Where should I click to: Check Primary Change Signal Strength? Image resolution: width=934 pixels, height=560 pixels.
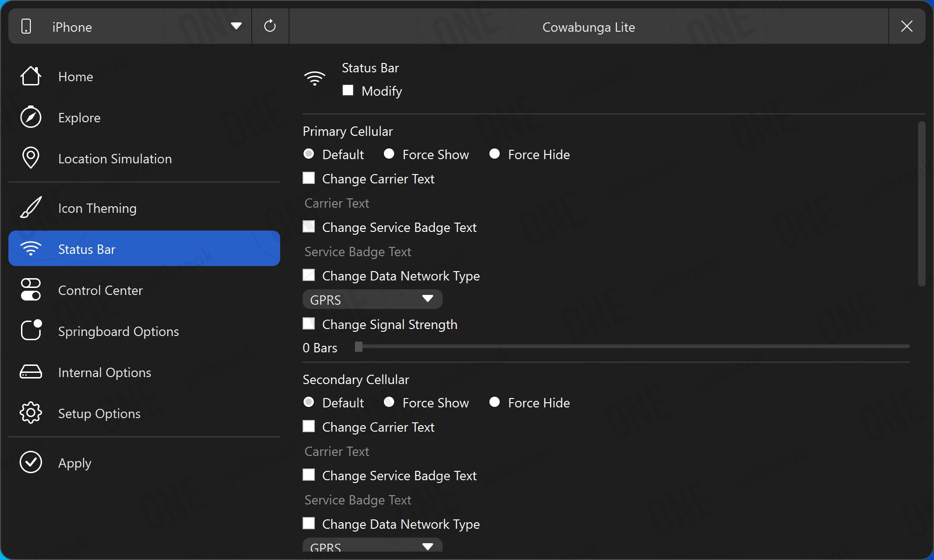coord(309,323)
